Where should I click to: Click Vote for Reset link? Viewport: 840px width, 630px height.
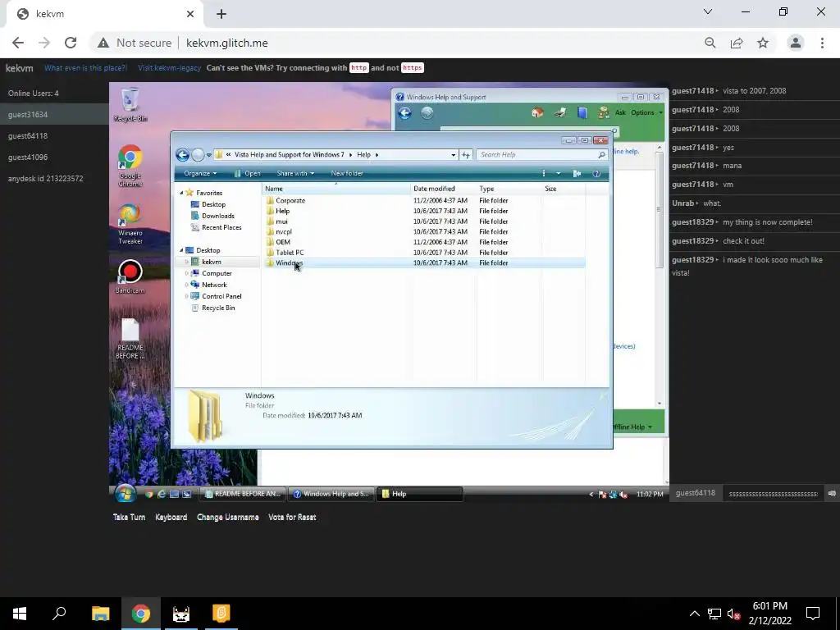point(292,517)
